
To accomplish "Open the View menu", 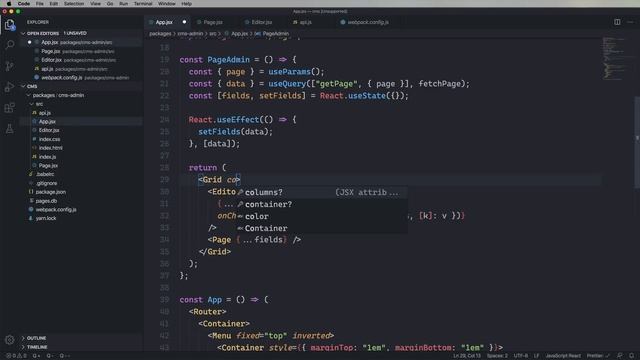I will pos(96,4).
